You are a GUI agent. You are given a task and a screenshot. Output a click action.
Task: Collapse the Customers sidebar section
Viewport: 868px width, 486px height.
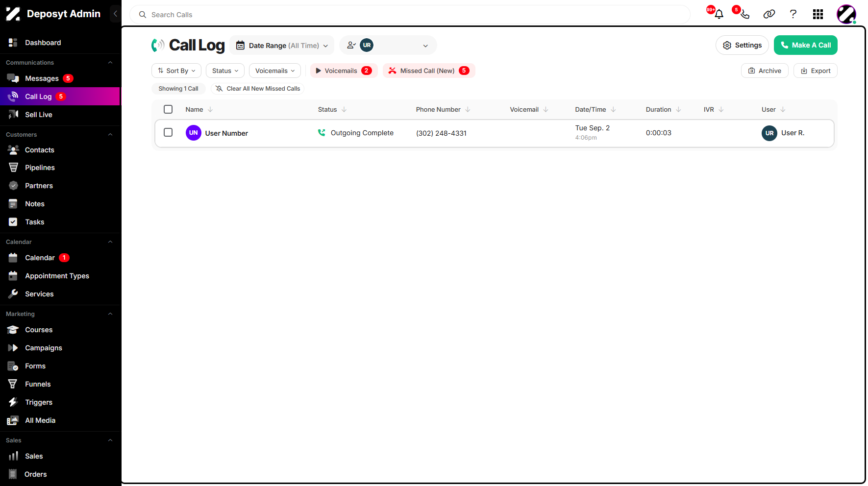[110, 135]
